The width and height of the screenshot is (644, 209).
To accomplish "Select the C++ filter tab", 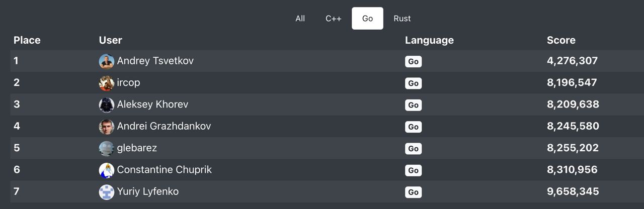I will click(x=333, y=19).
